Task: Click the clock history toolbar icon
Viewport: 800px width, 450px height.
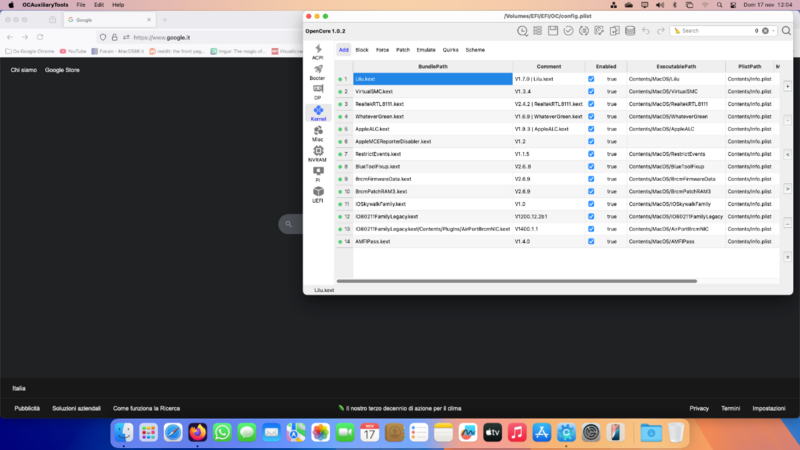Action: (522, 31)
